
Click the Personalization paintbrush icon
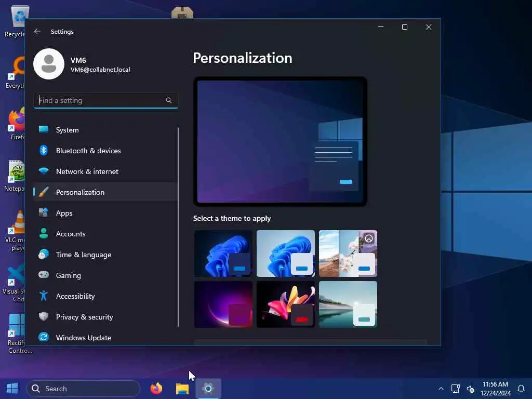pos(44,192)
